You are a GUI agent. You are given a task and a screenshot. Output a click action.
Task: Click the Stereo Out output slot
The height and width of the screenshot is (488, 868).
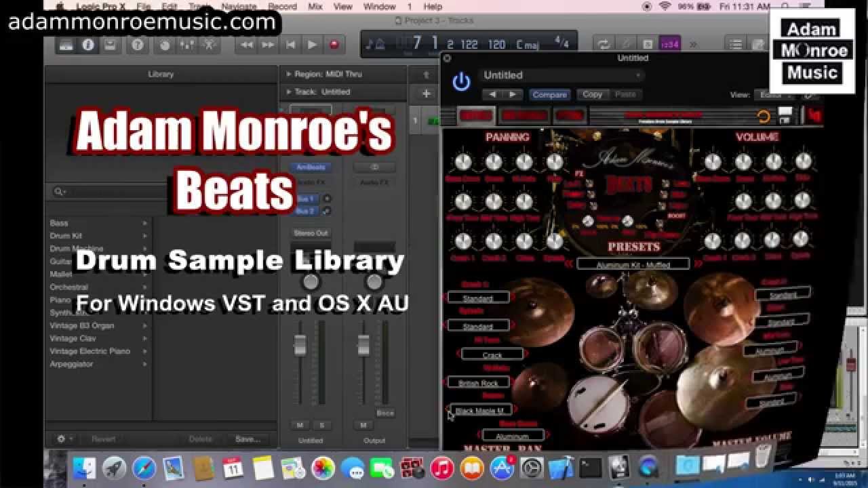tap(311, 233)
